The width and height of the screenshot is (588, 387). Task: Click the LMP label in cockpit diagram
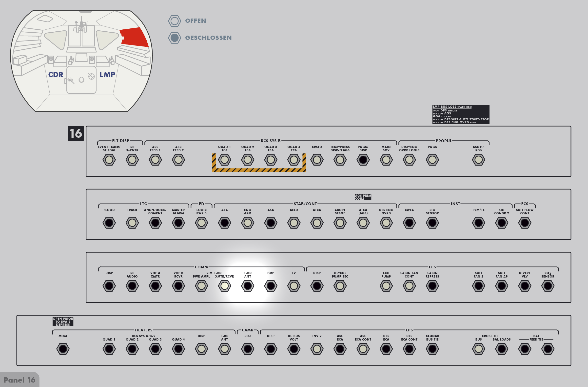(x=107, y=74)
